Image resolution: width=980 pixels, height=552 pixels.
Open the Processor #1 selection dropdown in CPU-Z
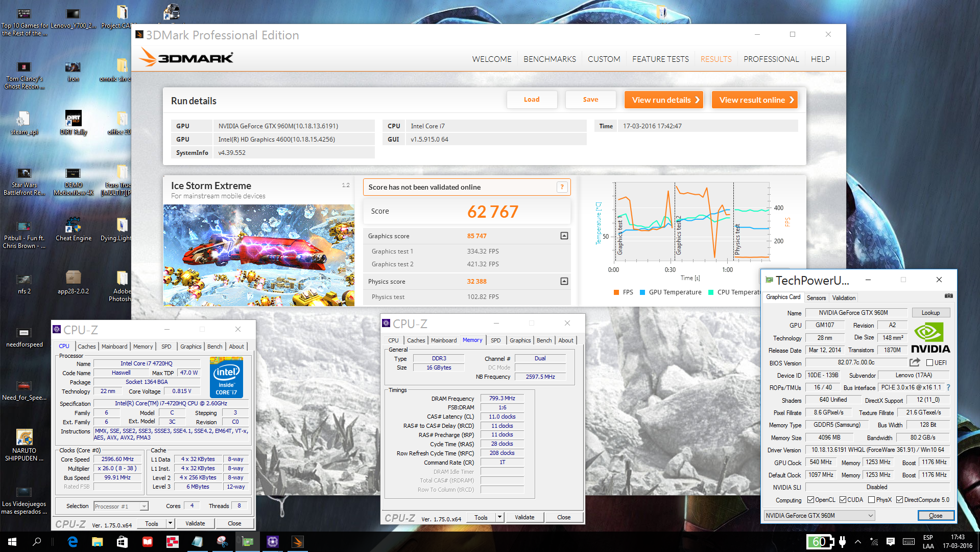[121, 507]
